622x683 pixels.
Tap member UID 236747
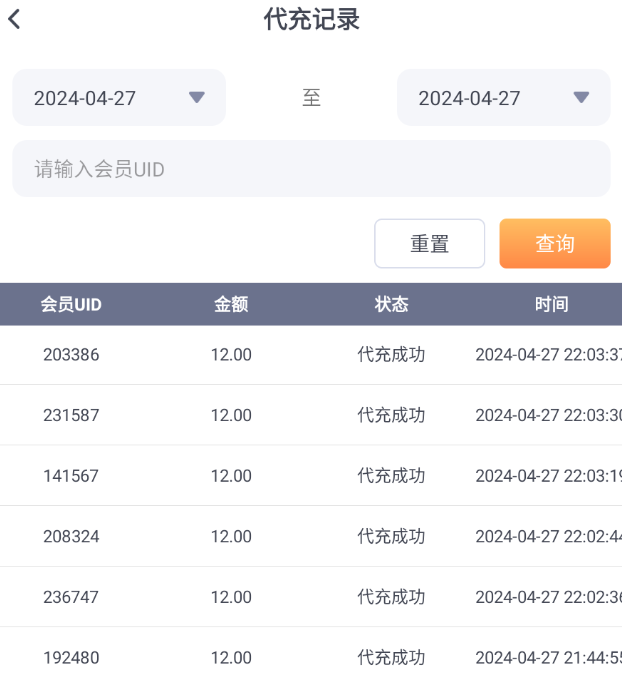pos(71,597)
